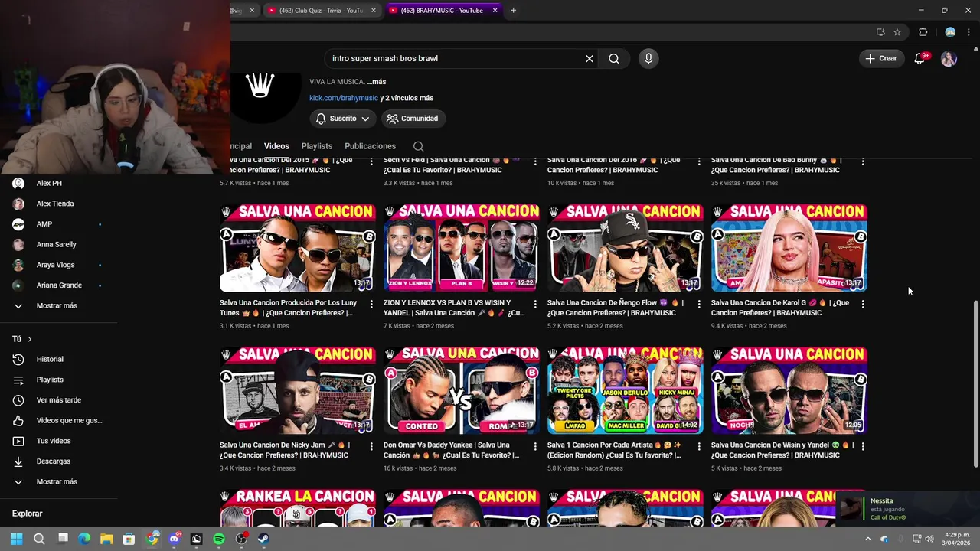The image size is (980, 551).
Task: Clear the search box with the X icon
Action: click(x=590, y=58)
